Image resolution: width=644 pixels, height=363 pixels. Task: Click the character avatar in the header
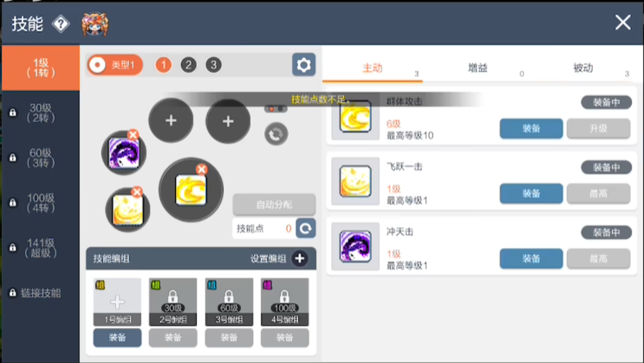[x=94, y=23]
